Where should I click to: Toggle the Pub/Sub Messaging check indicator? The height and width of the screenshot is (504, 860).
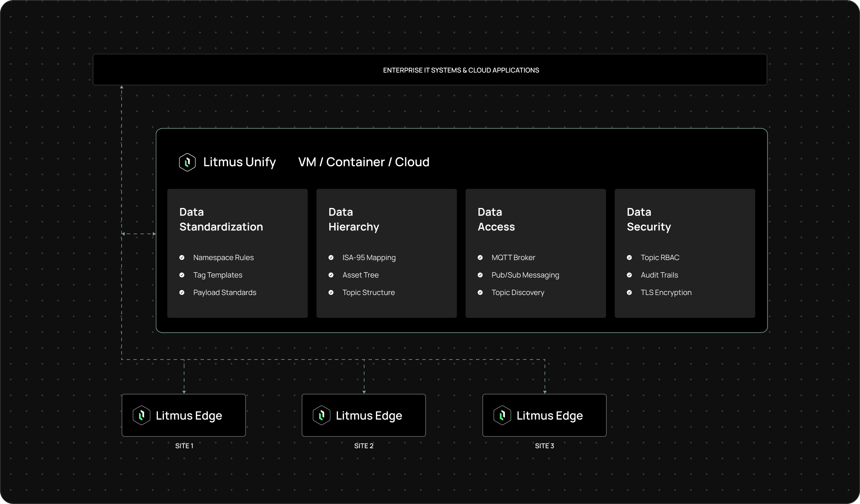pos(480,275)
